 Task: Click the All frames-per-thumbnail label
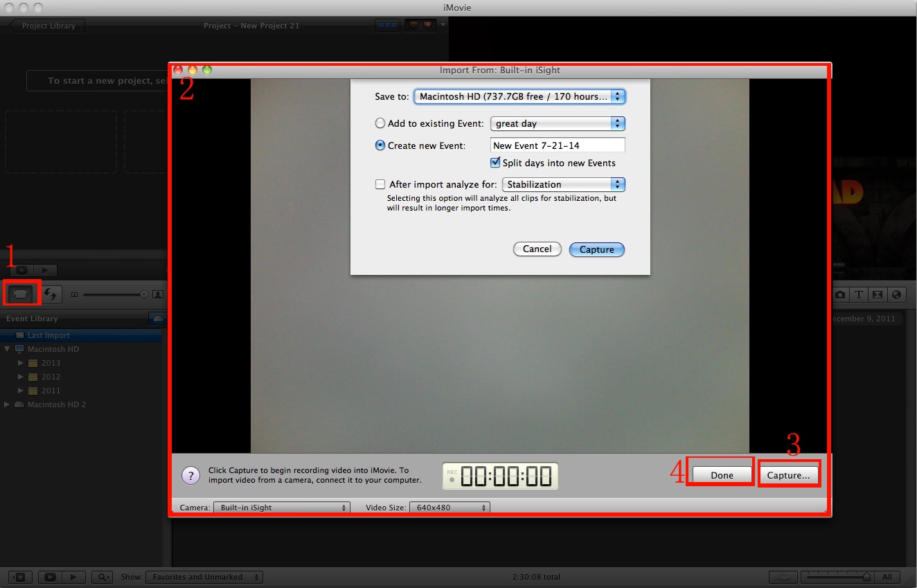coord(887,577)
